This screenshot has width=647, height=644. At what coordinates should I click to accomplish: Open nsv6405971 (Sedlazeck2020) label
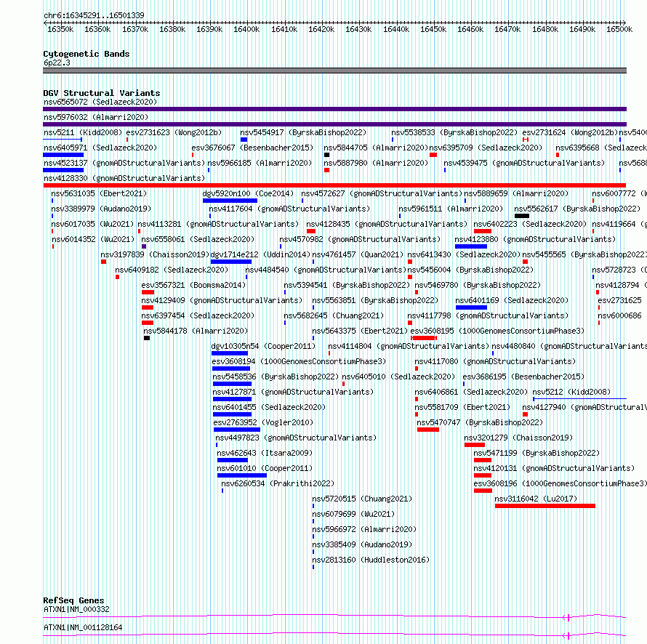click(x=100, y=148)
